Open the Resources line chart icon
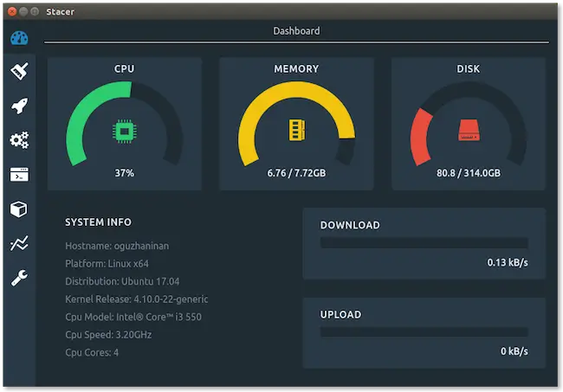The height and width of the screenshot is (392, 563). pos(19,243)
